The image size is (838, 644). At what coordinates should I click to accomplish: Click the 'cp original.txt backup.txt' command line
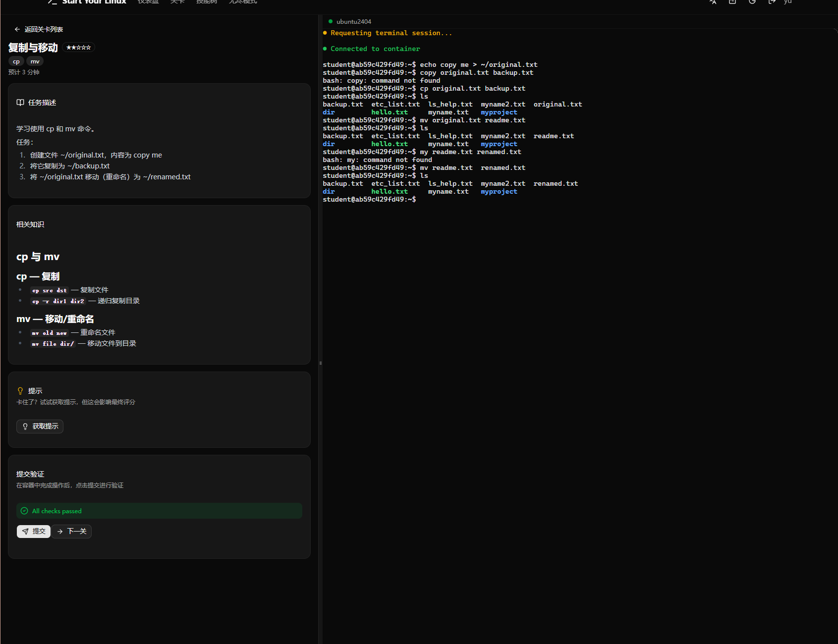pos(473,88)
